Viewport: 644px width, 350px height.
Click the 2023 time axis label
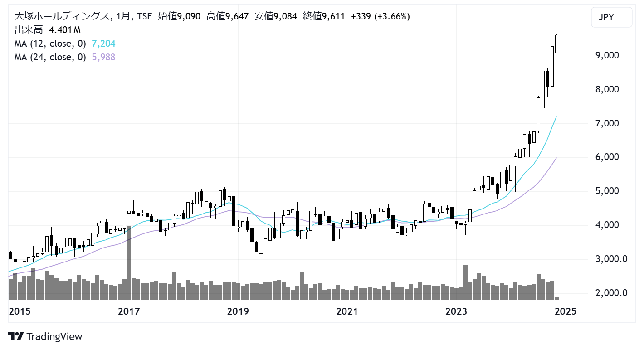pos(456,312)
